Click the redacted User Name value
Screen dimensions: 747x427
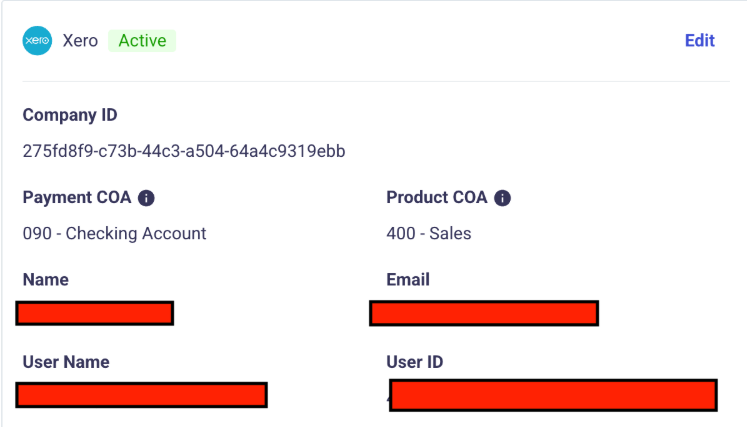point(141,394)
